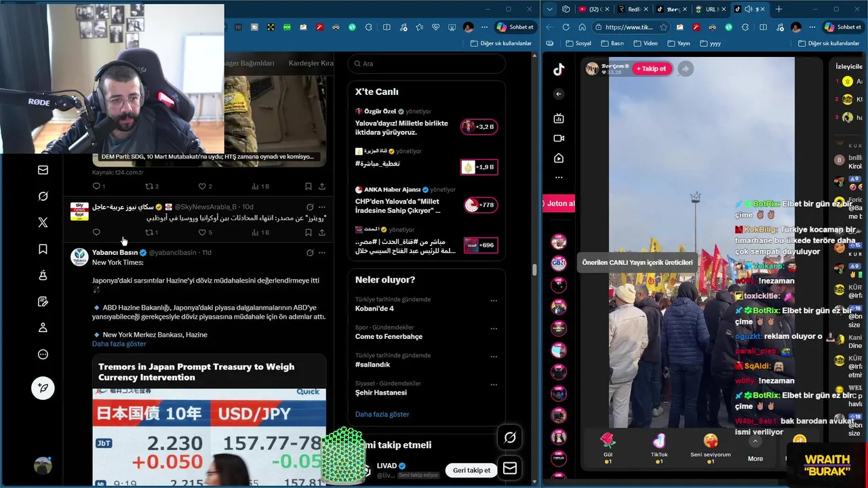Open floating messages button on X
This screenshot has width=868, height=488.
click(x=510, y=468)
